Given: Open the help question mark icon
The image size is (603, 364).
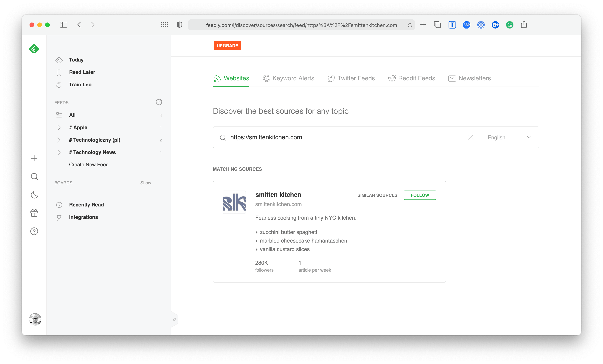Looking at the screenshot, I should 34,231.
